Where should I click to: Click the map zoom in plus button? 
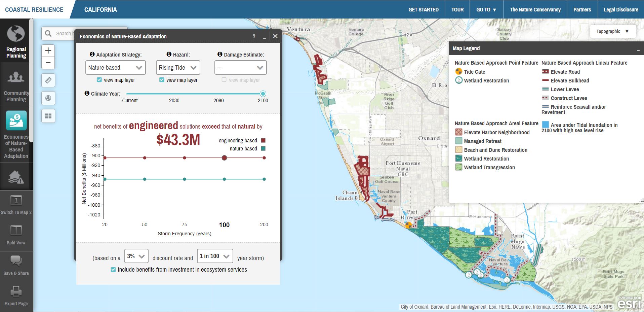pyautogui.click(x=48, y=50)
